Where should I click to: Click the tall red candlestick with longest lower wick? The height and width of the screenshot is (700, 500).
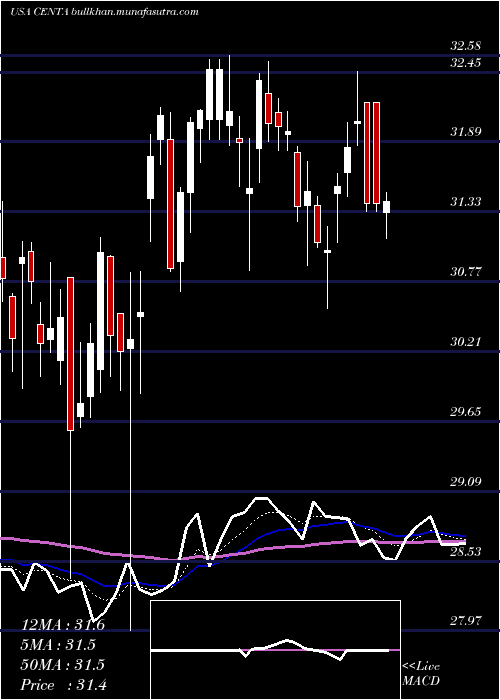coord(70,354)
